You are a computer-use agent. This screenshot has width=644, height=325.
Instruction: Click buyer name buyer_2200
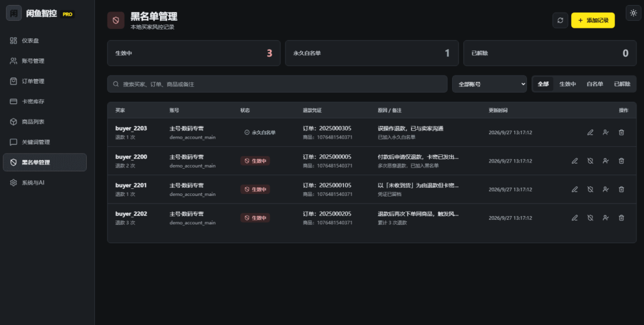(x=131, y=157)
